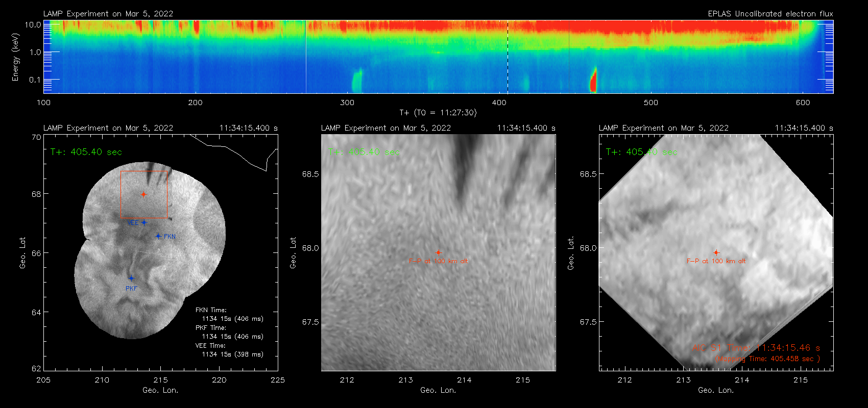Viewport: 868px width, 408px height.
Task: Click the green low-energy burst near T+ 305
Action: click(x=357, y=81)
